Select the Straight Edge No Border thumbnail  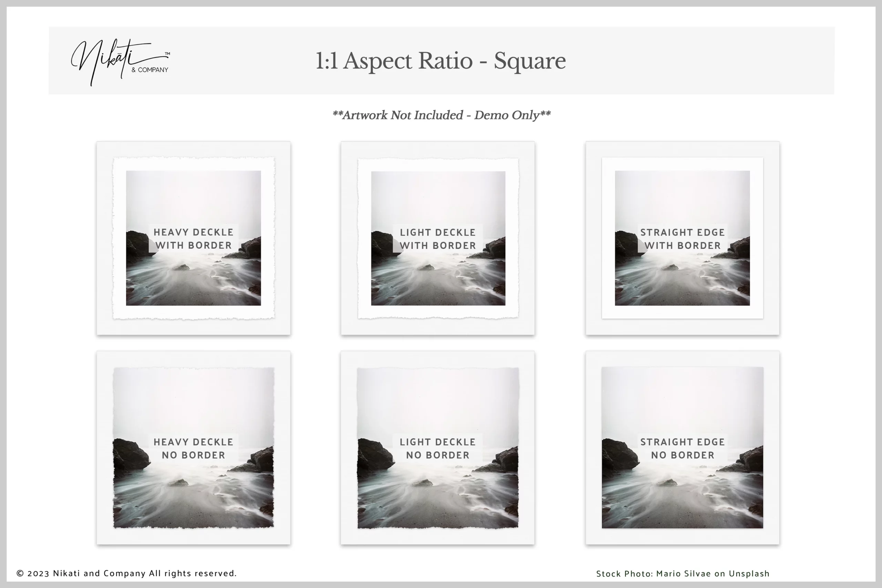(x=683, y=448)
